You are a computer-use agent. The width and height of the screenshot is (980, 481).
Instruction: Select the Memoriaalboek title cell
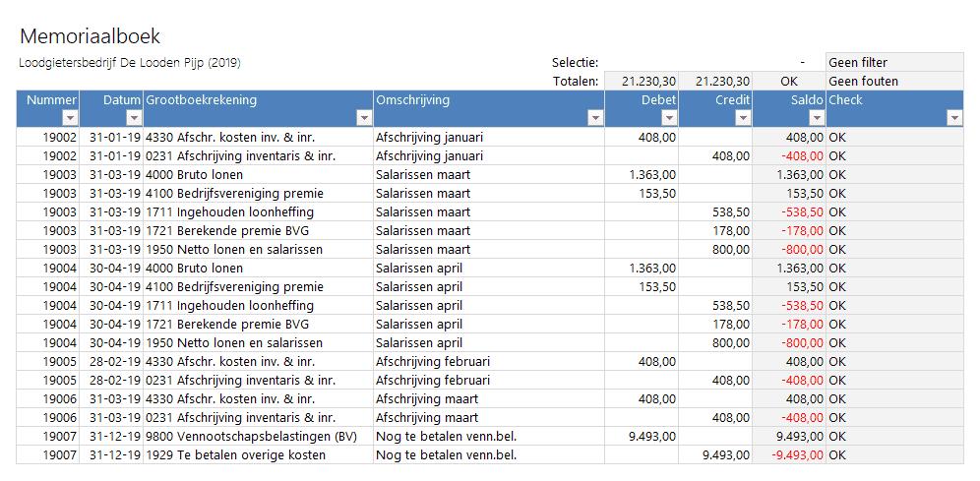[91, 37]
